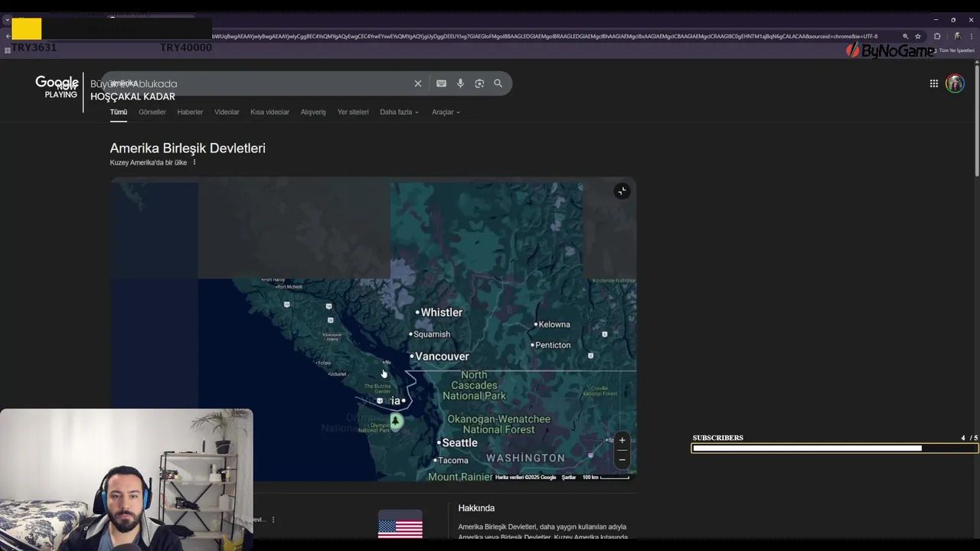Image resolution: width=980 pixels, height=551 pixels.
Task: Click the Google logo
Action: (57, 83)
